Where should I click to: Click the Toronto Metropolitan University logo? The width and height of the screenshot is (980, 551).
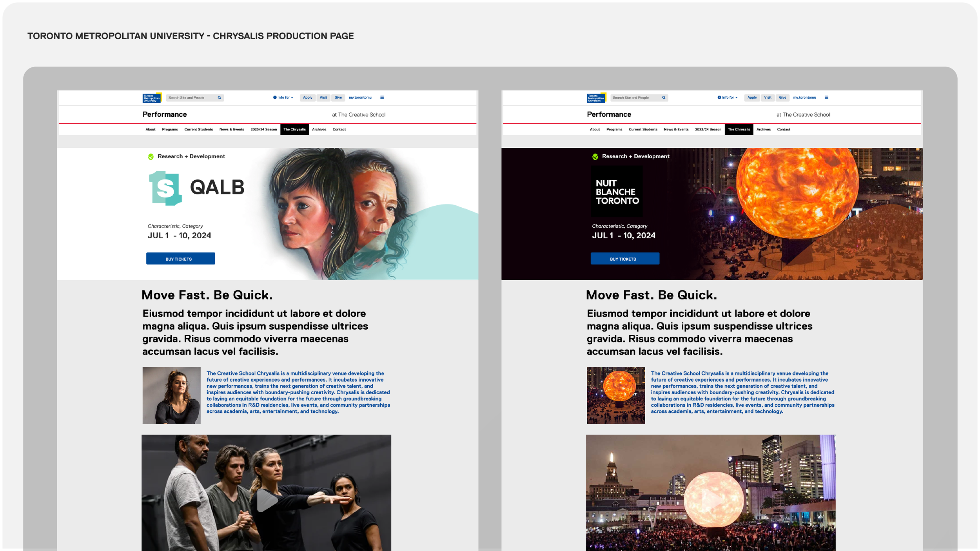(152, 98)
